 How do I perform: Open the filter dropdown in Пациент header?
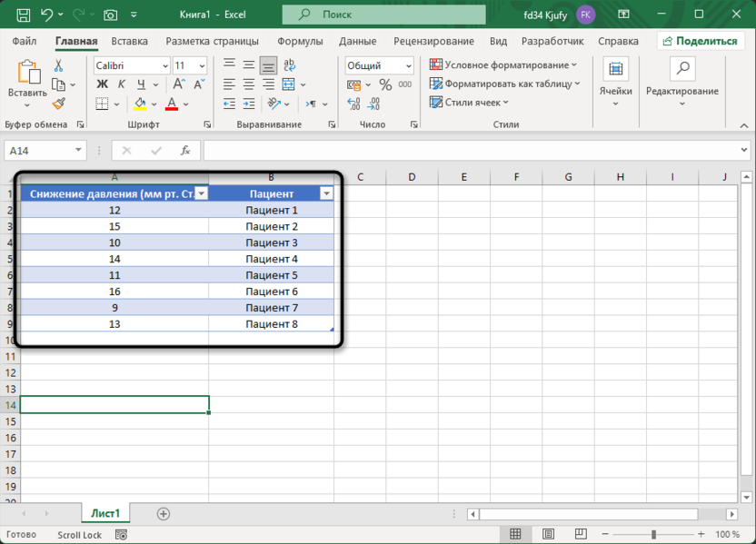[326, 193]
